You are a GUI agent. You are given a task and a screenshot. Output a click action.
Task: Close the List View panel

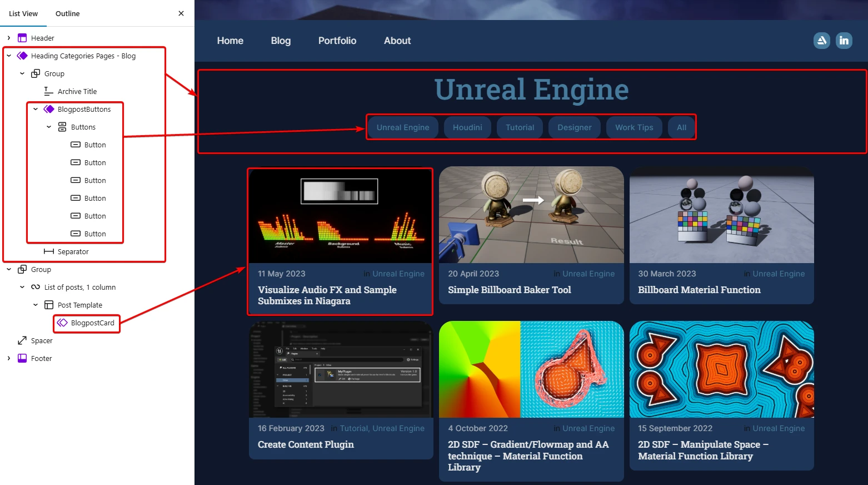(x=181, y=13)
